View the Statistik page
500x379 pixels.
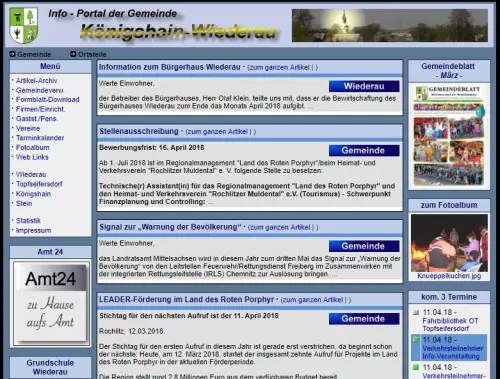pyautogui.click(x=28, y=221)
